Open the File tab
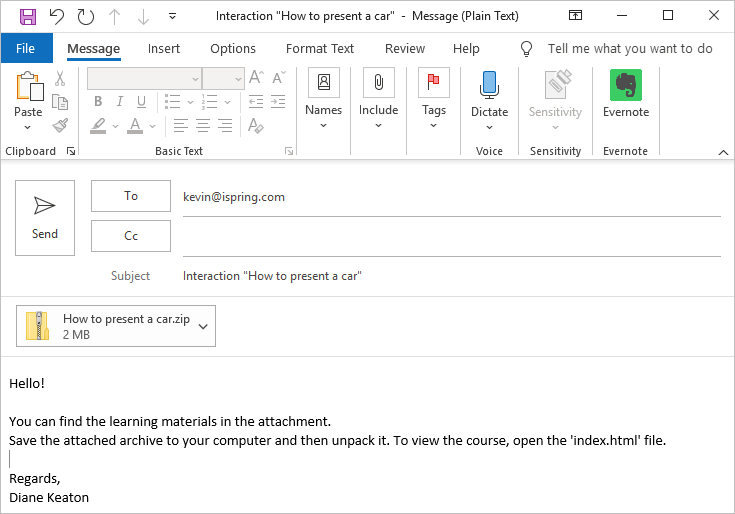Image resolution: width=735 pixels, height=514 pixels. [x=26, y=48]
